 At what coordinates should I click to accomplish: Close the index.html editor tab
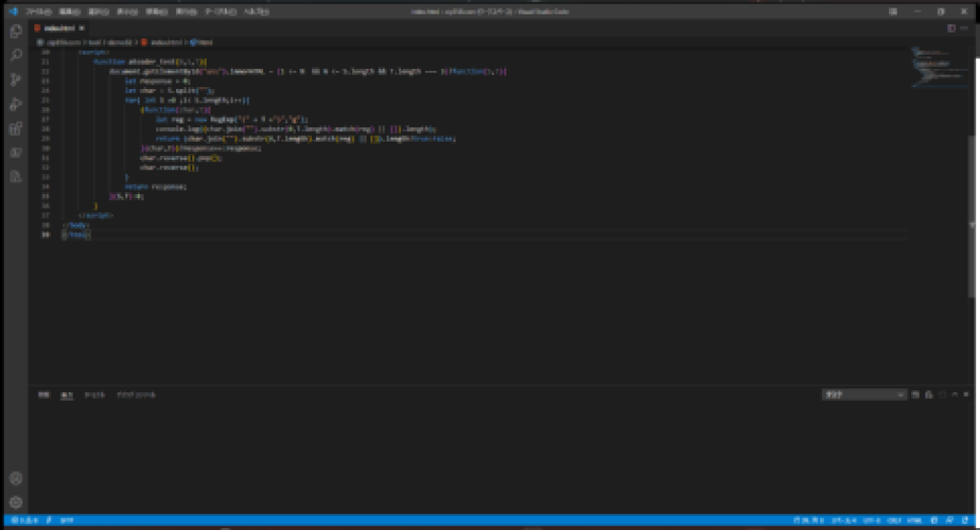pyautogui.click(x=82, y=28)
